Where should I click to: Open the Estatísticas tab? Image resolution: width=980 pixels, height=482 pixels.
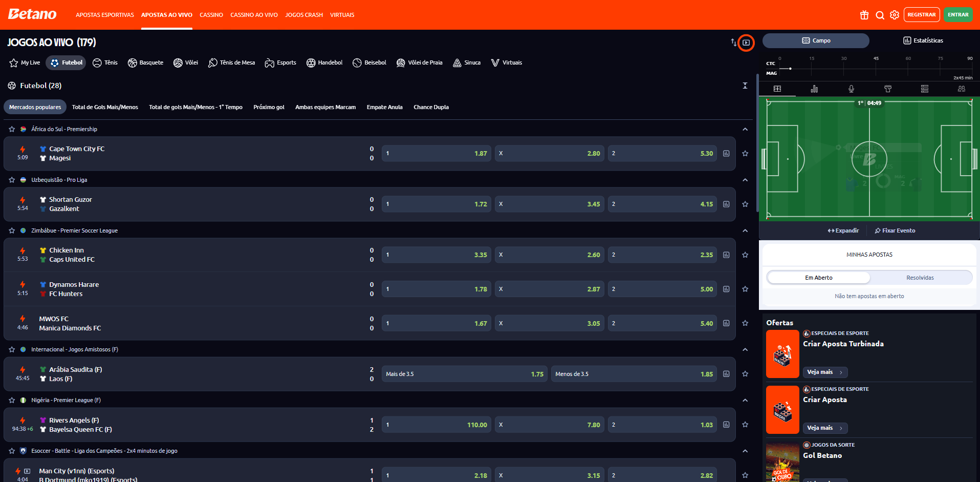923,40
